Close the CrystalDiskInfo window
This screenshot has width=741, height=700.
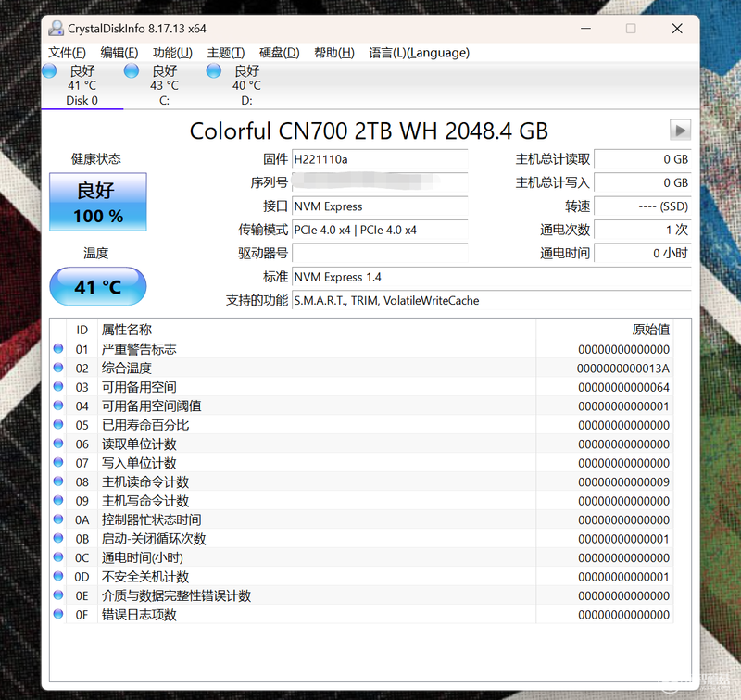pos(677,29)
